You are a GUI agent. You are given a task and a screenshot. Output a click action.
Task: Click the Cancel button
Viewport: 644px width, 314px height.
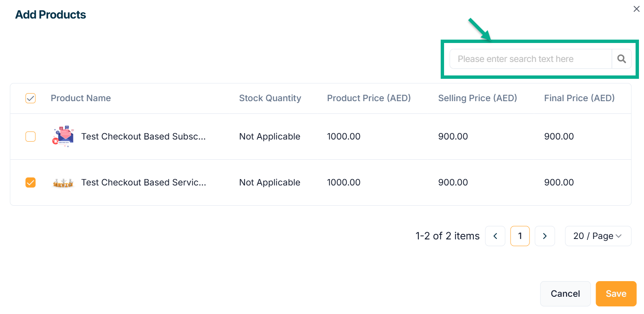point(565,294)
